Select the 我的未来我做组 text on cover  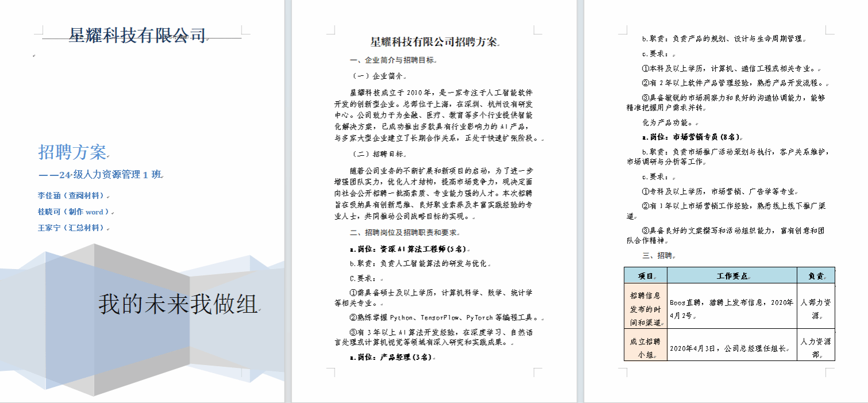(x=178, y=304)
